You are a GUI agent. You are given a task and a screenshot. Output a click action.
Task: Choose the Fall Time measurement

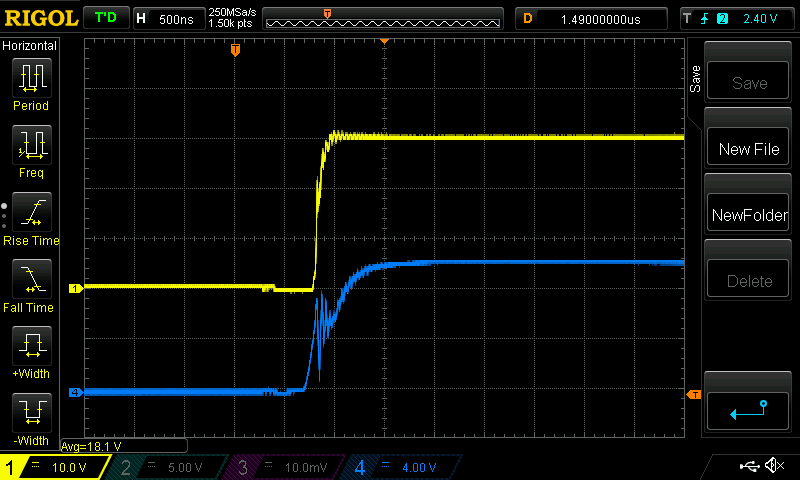tap(30, 280)
